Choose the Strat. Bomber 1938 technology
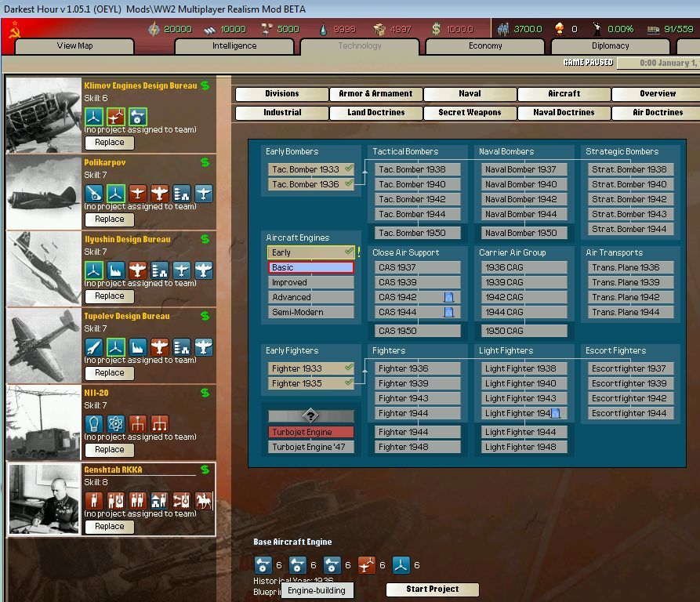 click(630, 169)
